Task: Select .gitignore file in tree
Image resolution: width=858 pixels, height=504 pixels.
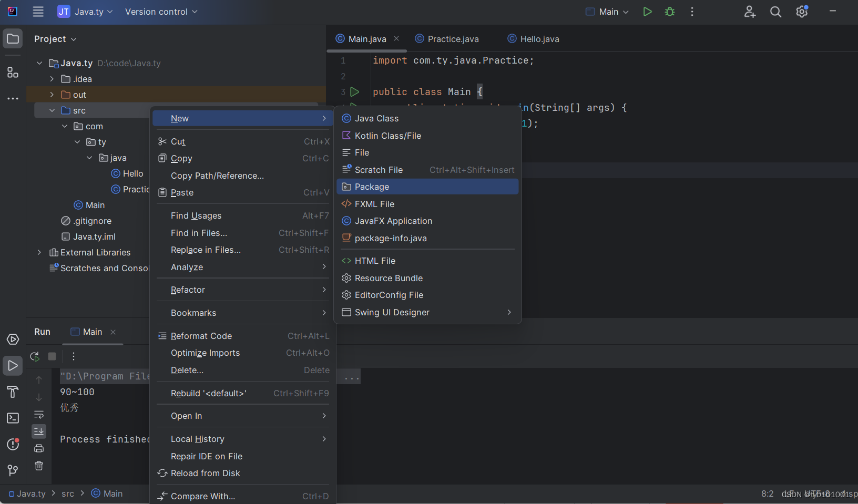Action: point(86,221)
